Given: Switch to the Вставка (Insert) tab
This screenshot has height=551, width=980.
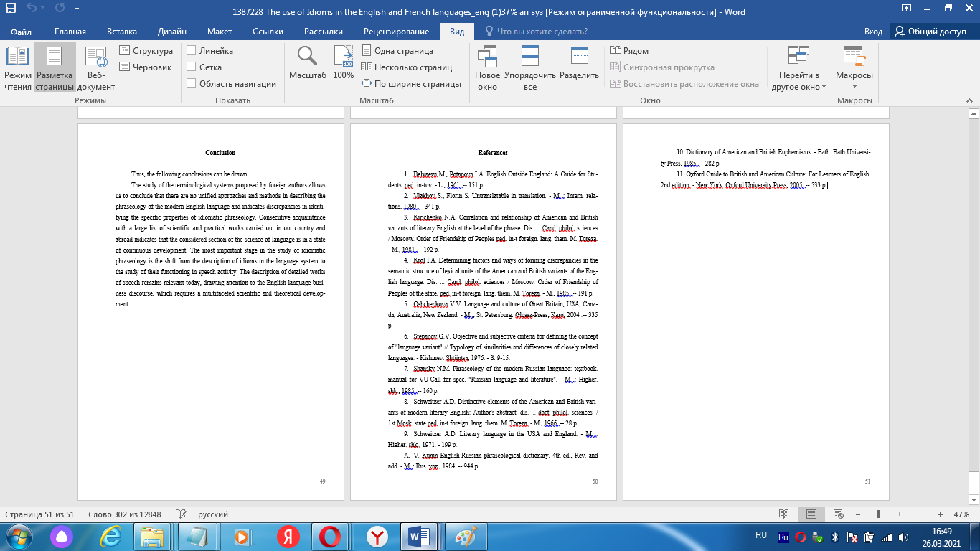Looking at the screenshot, I should click(x=122, y=32).
